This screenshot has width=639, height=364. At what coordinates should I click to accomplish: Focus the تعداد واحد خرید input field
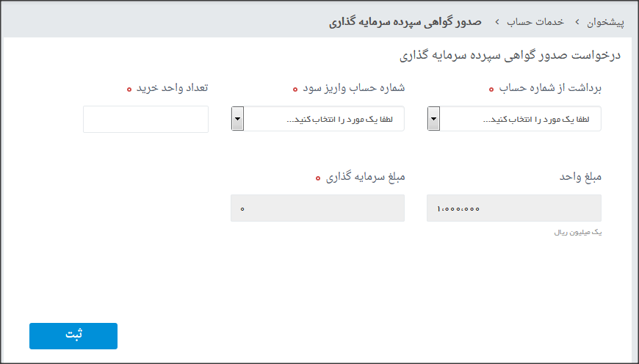coord(145,119)
